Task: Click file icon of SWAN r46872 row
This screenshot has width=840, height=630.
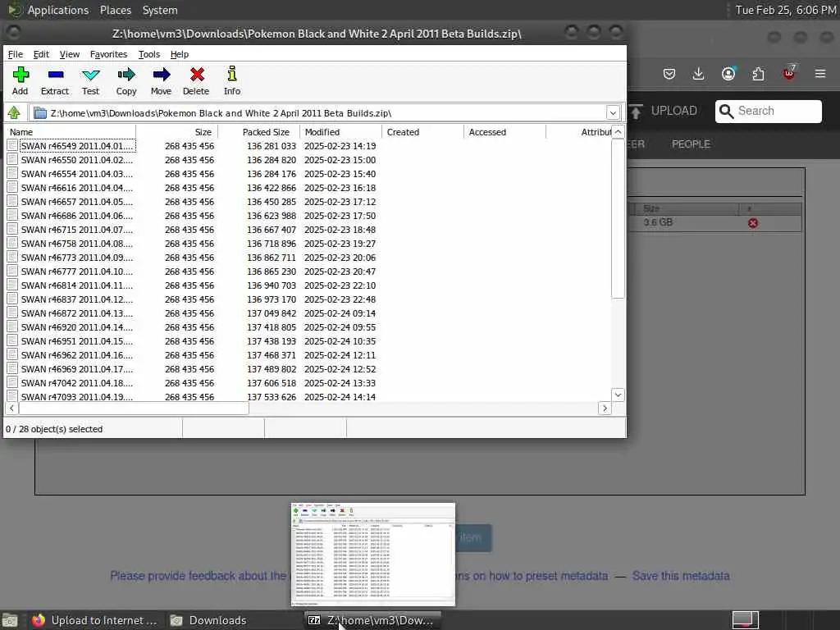Action: [x=12, y=313]
